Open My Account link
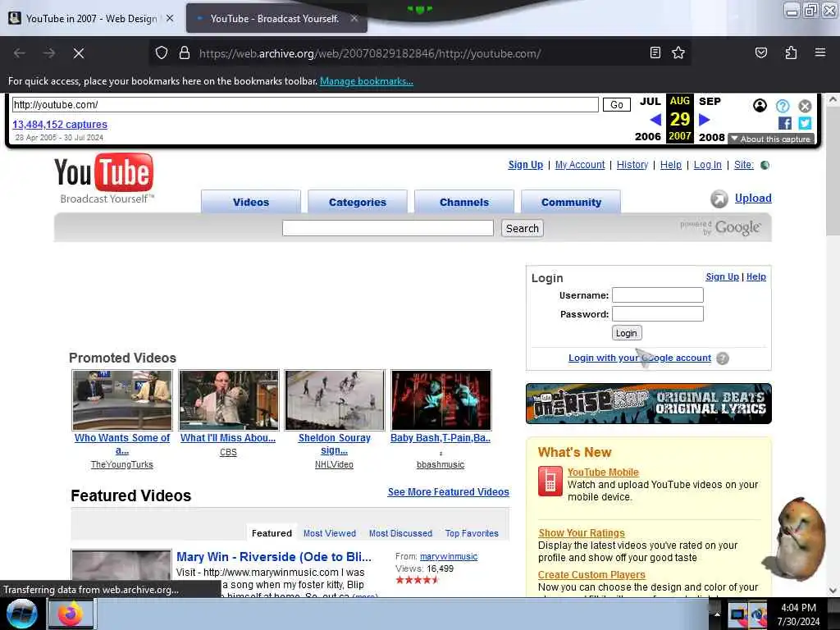Image resolution: width=840 pixels, height=630 pixels. (580, 164)
